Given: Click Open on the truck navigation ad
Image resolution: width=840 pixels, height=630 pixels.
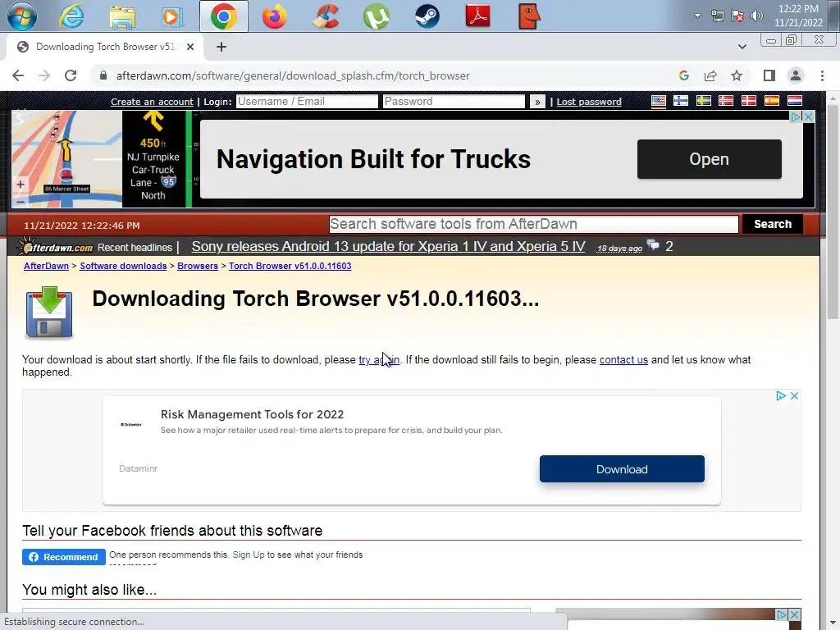Looking at the screenshot, I should (x=710, y=159).
